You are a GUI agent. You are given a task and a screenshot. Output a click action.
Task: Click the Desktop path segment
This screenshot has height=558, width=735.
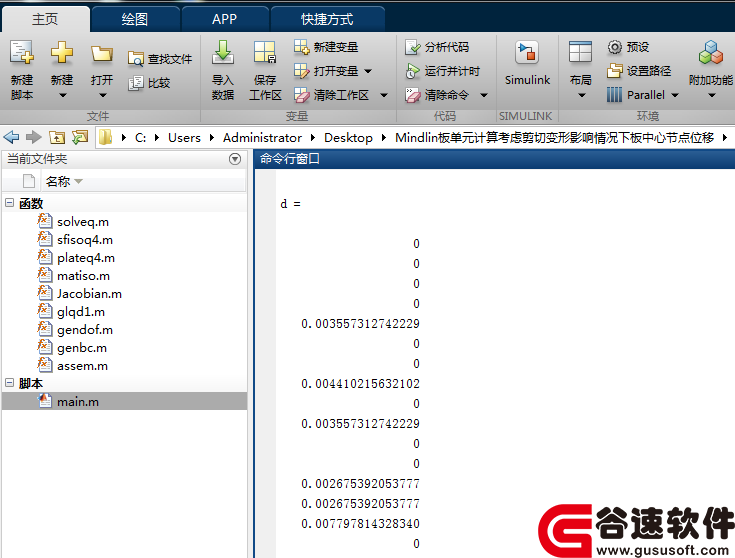coord(348,138)
